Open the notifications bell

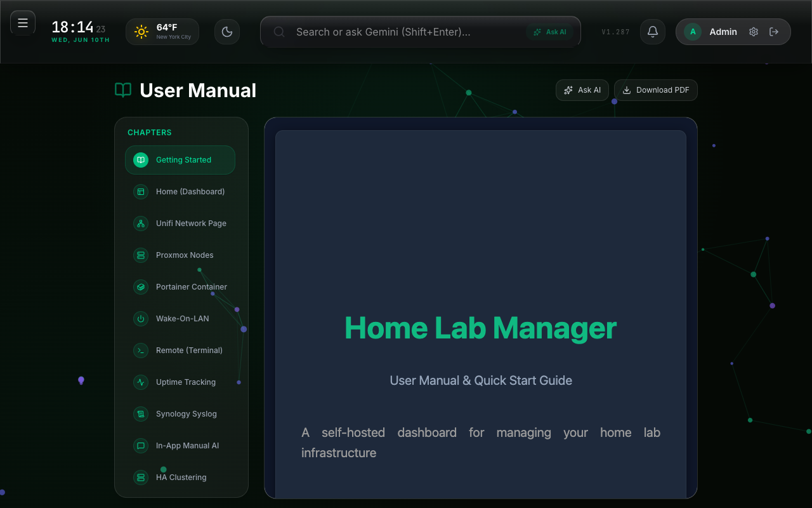click(x=653, y=32)
